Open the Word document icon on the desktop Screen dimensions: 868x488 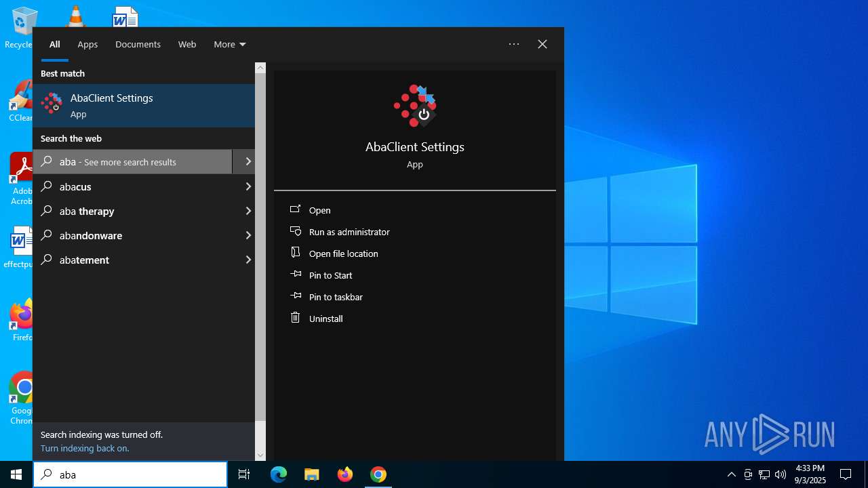click(125, 16)
